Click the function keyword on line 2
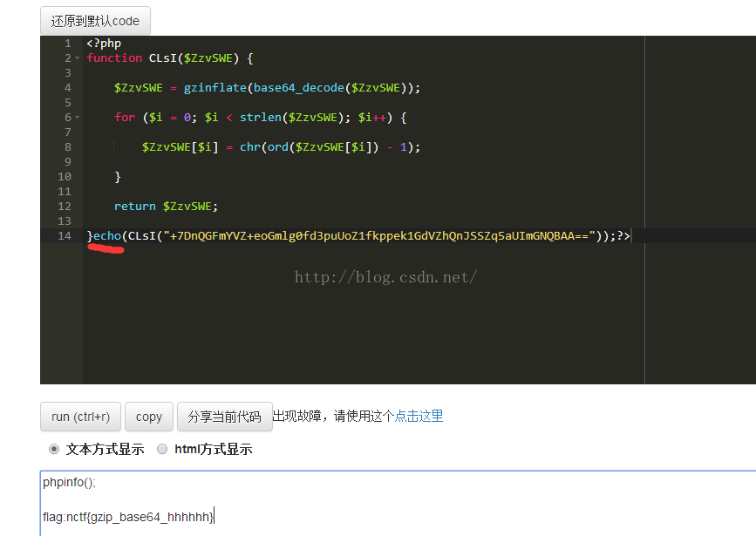The image size is (756, 536). click(x=114, y=58)
